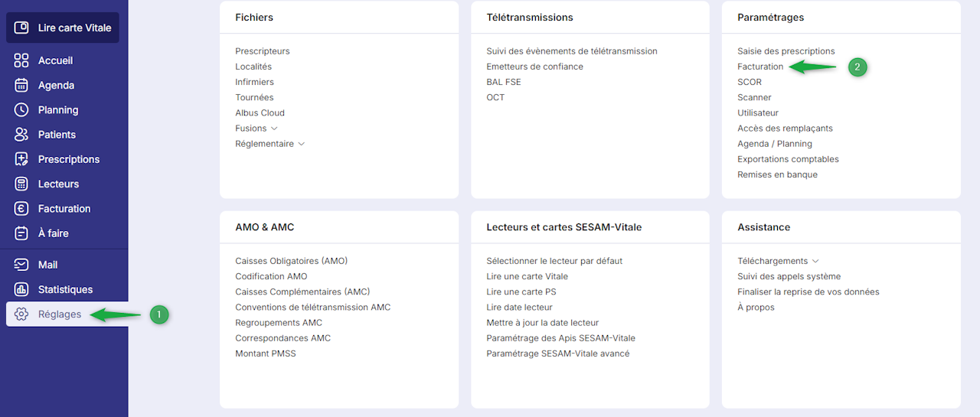Viewport: 980px width, 417px height.
Task: Click Exportations comptables link
Action: 788,159
